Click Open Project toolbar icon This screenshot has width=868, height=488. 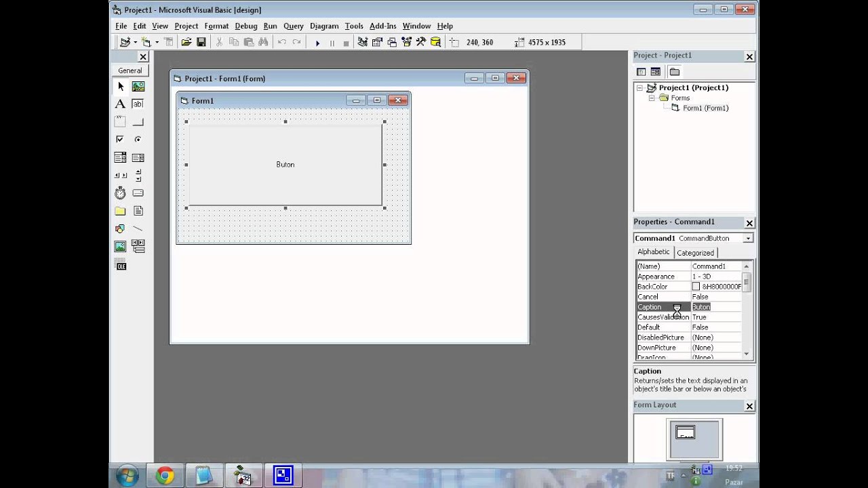[x=186, y=42]
